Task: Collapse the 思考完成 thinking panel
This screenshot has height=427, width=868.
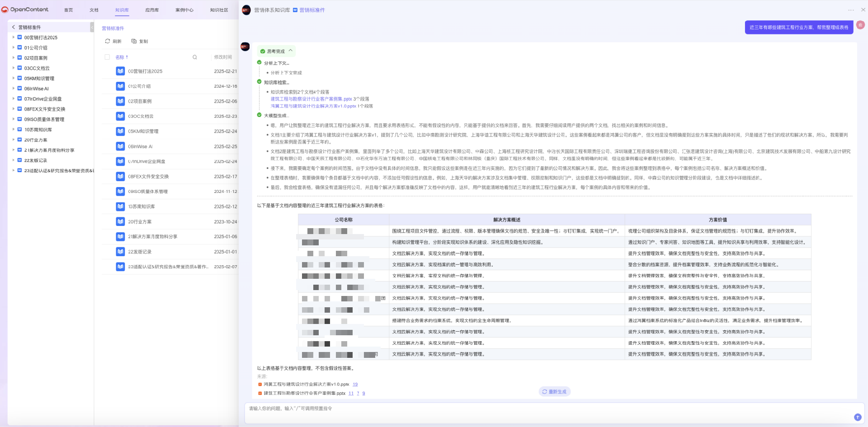Action: point(291,51)
